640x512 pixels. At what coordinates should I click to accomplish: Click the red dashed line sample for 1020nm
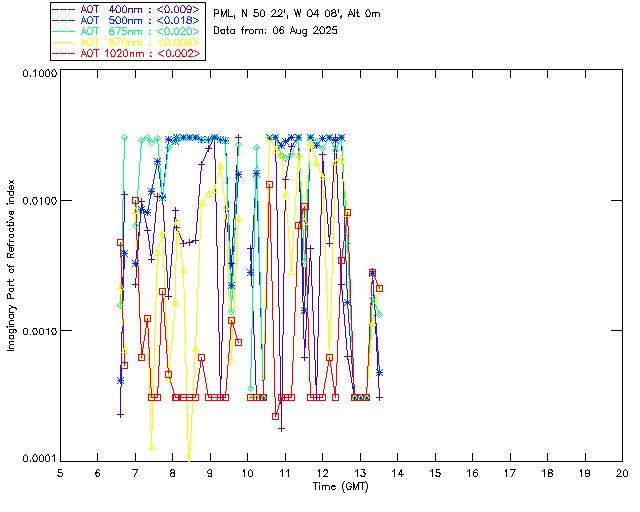pyautogui.click(x=64, y=52)
